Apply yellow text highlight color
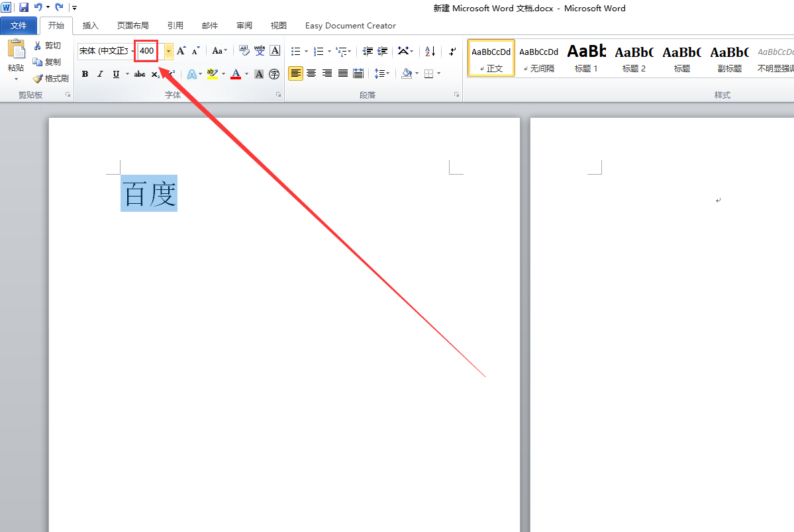The height and width of the screenshot is (532, 794). click(212, 74)
